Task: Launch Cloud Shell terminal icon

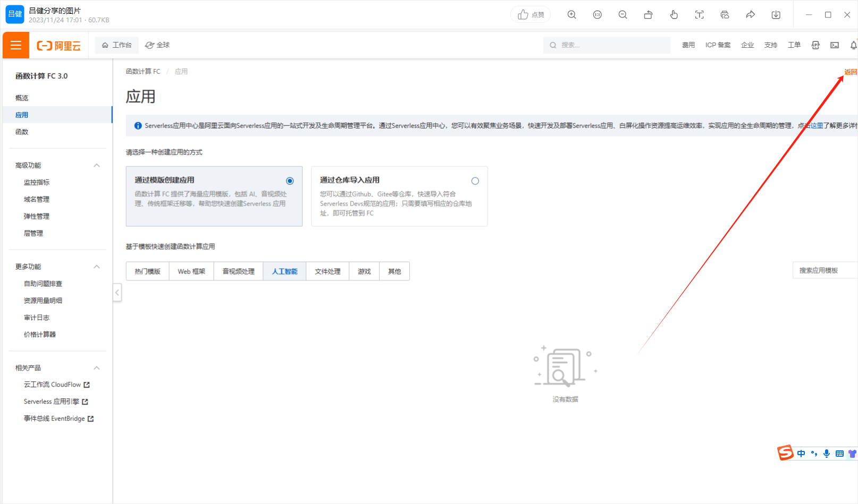Action: click(835, 45)
